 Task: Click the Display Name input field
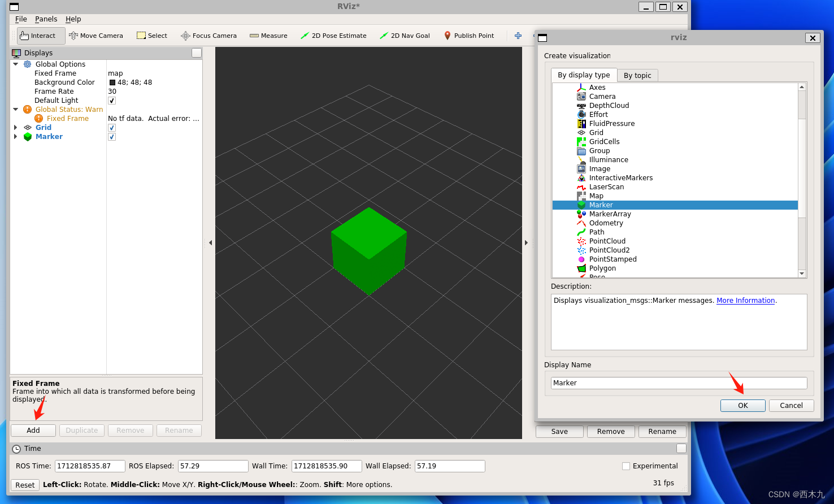tap(679, 383)
